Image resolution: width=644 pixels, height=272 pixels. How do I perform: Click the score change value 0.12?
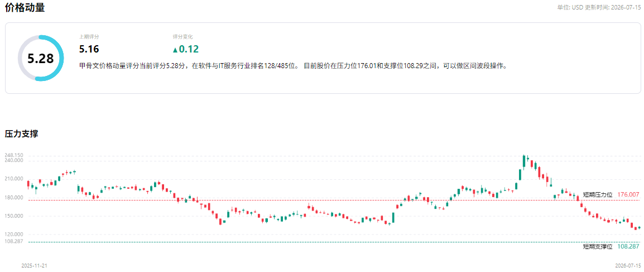(x=189, y=49)
